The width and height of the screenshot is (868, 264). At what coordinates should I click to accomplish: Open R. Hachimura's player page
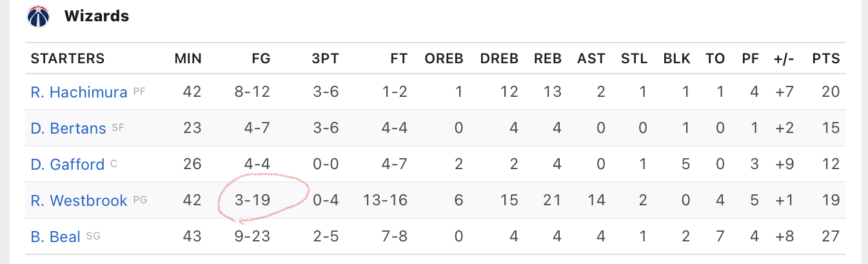click(79, 92)
